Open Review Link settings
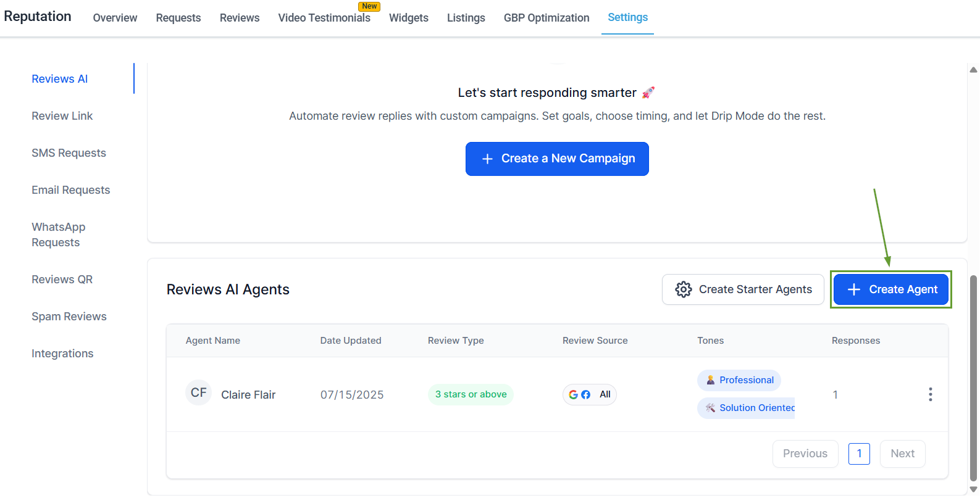 pyautogui.click(x=62, y=116)
